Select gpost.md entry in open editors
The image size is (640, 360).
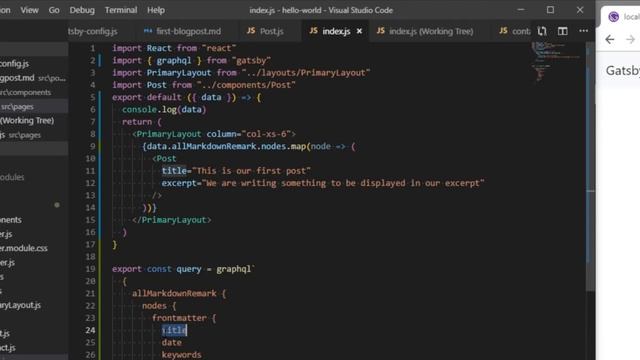(x=34, y=78)
